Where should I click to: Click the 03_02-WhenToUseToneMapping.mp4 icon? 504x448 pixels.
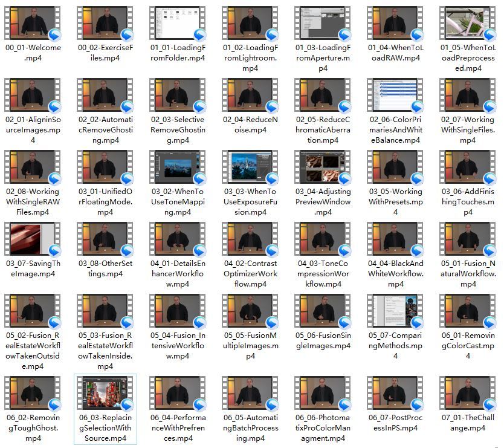click(x=178, y=167)
